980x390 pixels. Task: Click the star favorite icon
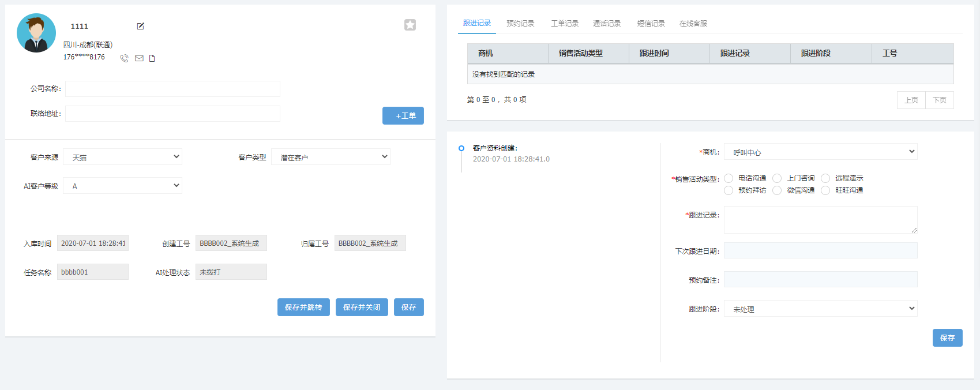pos(410,25)
